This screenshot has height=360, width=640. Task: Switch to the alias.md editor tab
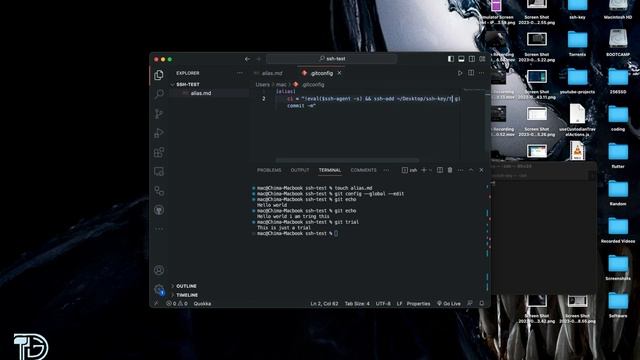(x=272, y=73)
